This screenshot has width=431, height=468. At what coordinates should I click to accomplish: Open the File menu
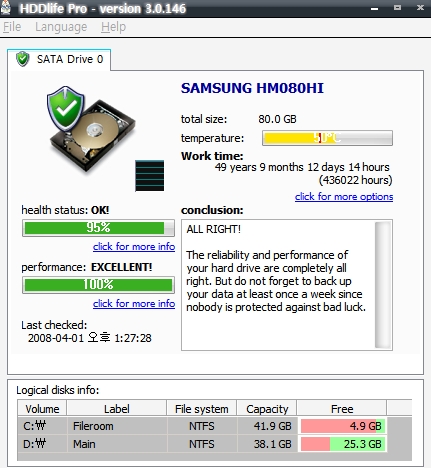12,27
